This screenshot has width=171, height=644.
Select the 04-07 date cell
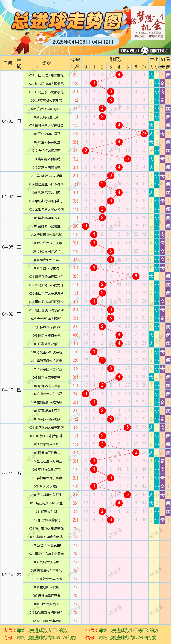point(8,197)
